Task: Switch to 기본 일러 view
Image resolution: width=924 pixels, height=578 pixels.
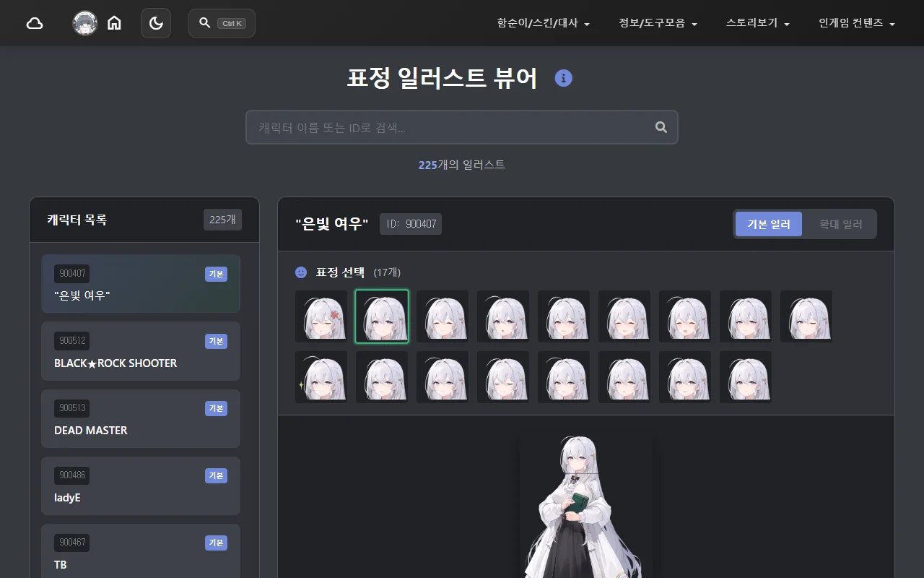Action: (769, 224)
